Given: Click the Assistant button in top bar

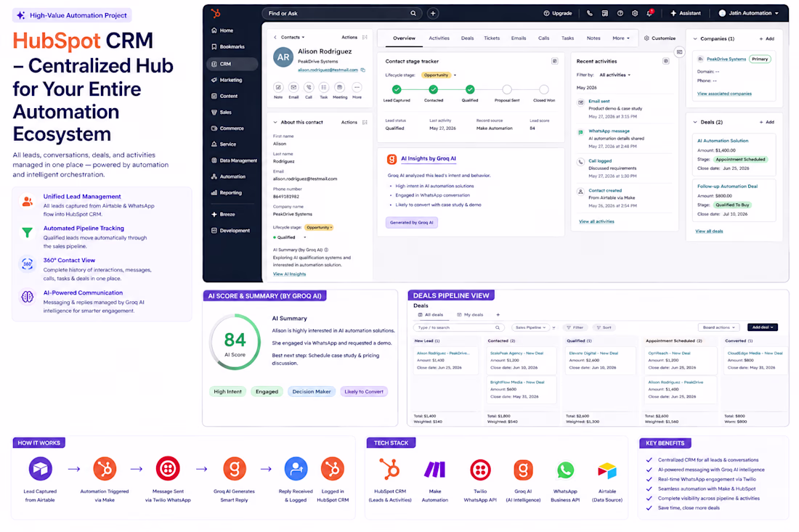Looking at the screenshot, I should 686,13.
